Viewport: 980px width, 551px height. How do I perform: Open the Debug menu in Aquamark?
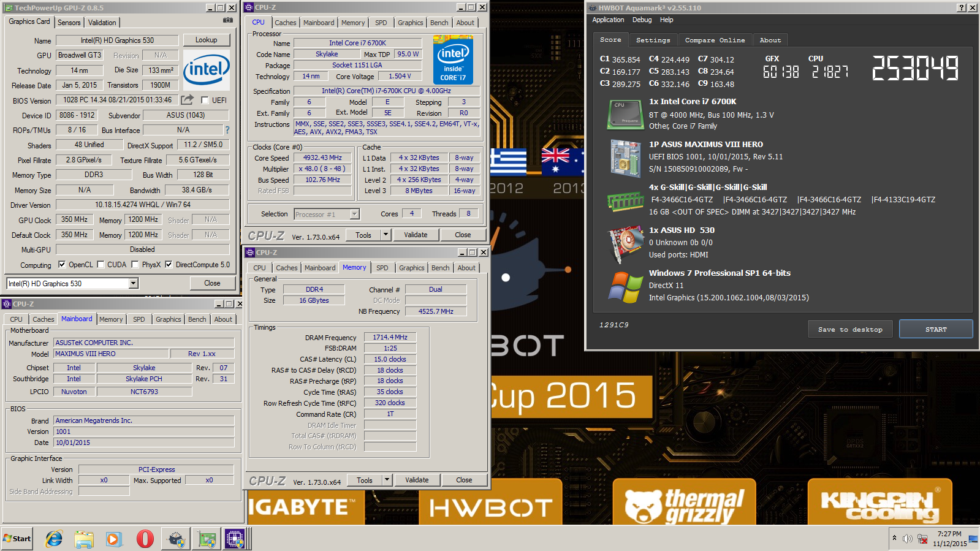[x=642, y=20]
